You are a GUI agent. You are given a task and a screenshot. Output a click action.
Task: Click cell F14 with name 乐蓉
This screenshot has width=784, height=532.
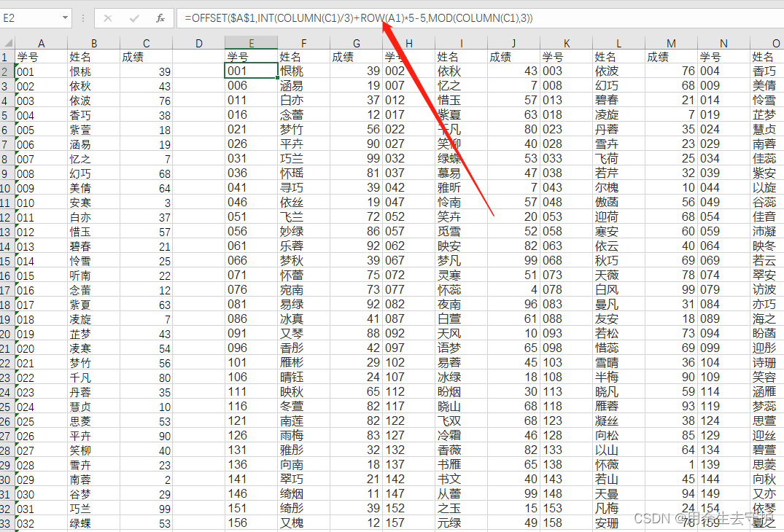pyautogui.click(x=303, y=246)
